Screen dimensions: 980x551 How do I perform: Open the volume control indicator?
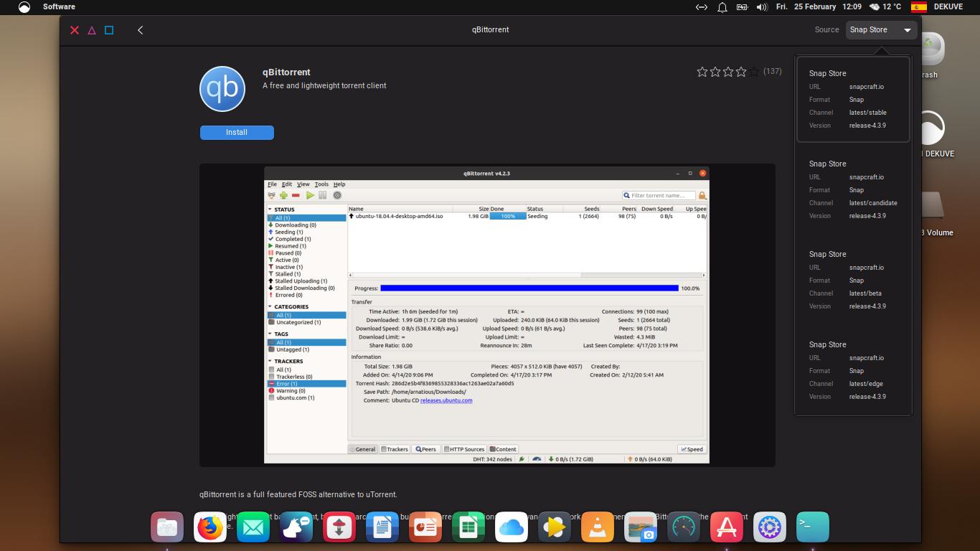[762, 6]
